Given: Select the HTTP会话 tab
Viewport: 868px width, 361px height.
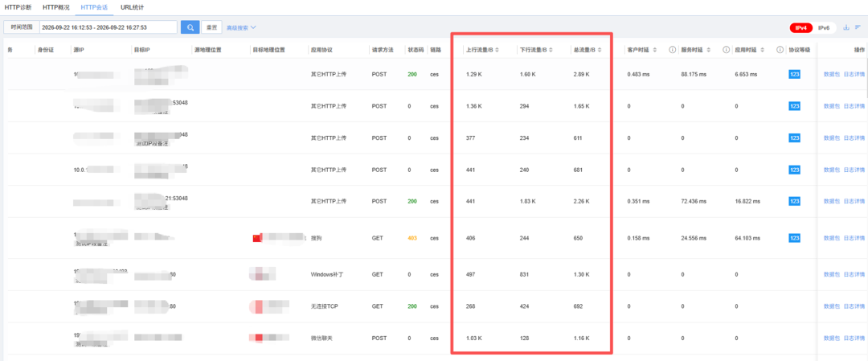Looking at the screenshot, I should tap(94, 7).
